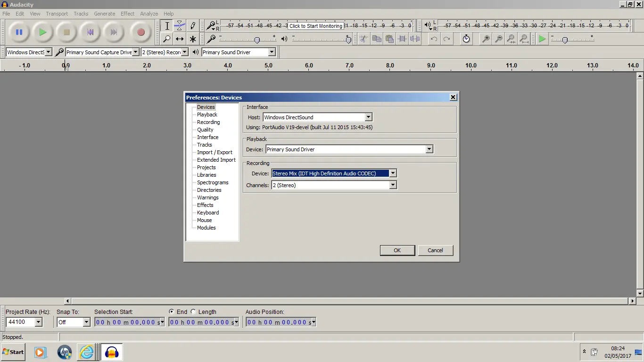644x362 pixels.
Task: Open the Sync-Lock tracks clock icon
Action: [466, 39]
